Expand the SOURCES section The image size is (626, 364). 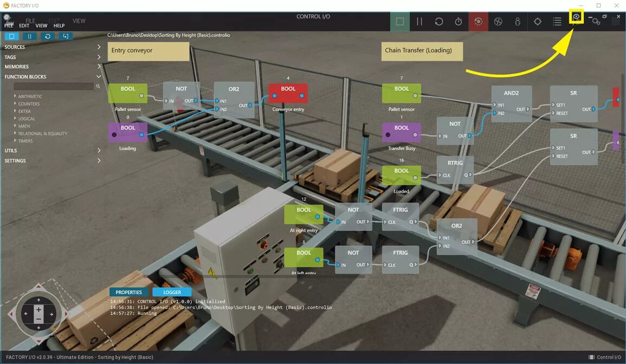[x=52, y=47]
